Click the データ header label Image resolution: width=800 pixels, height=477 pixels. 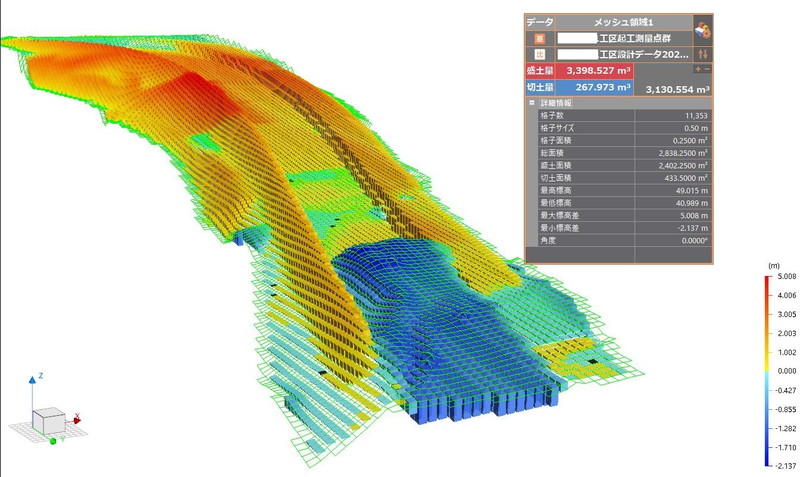click(x=539, y=21)
